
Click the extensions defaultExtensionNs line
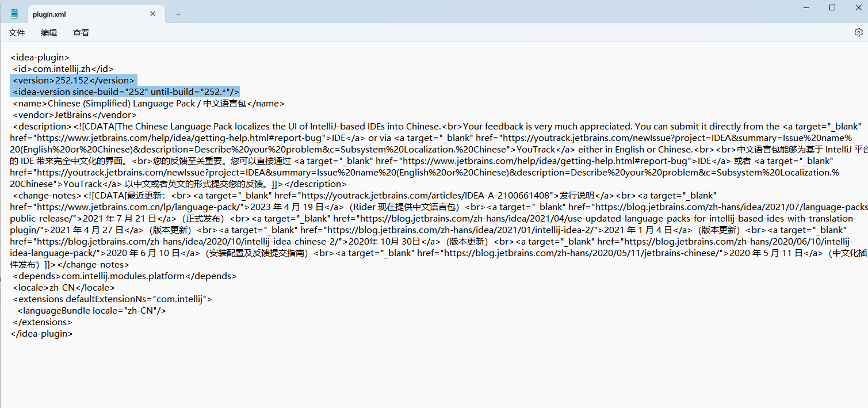tap(113, 299)
